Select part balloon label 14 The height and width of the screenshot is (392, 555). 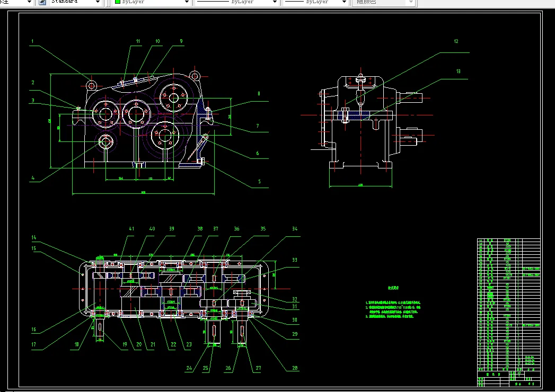[x=33, y=237]
